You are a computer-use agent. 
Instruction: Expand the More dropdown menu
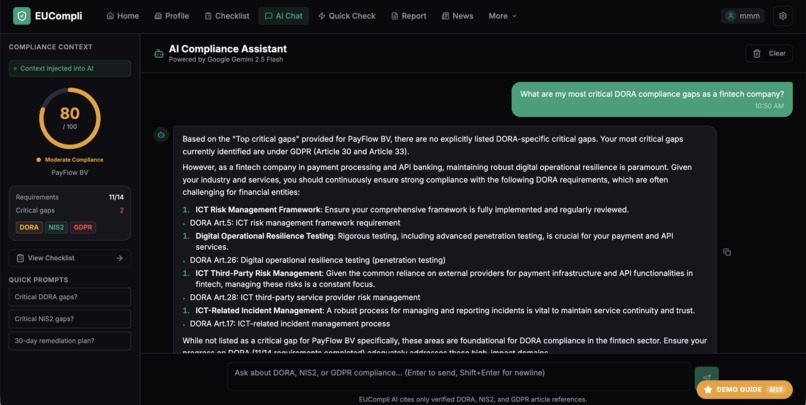[x=502, y=16]
